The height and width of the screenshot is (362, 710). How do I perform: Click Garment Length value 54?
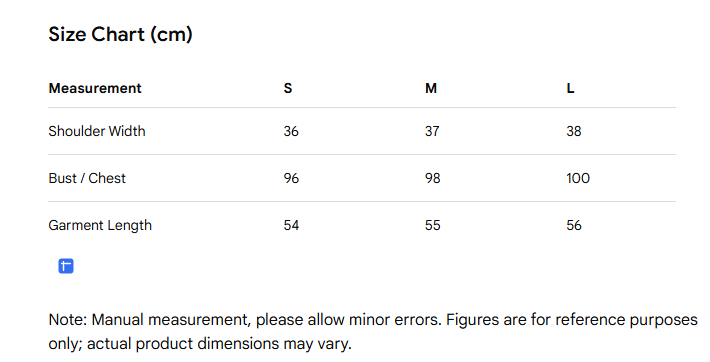pos(291,225)
